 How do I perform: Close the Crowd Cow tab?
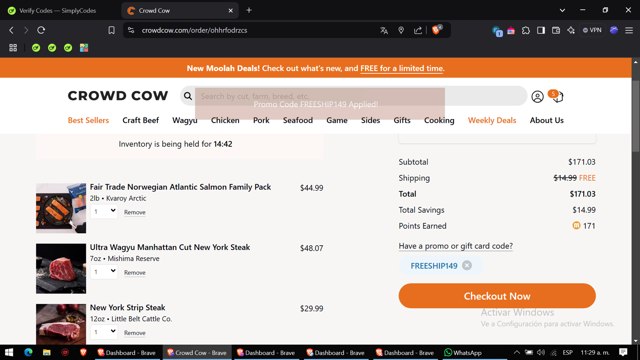[x=231, y=11]
